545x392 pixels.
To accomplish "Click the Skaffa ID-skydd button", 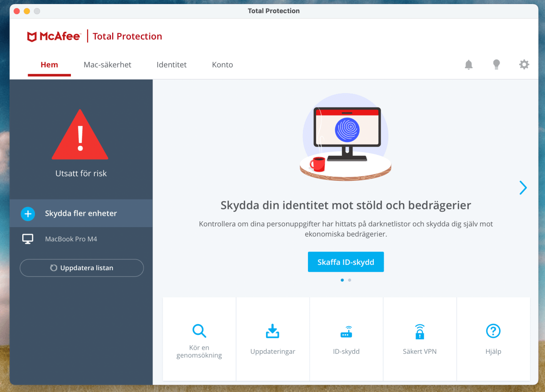I will 346,262.
